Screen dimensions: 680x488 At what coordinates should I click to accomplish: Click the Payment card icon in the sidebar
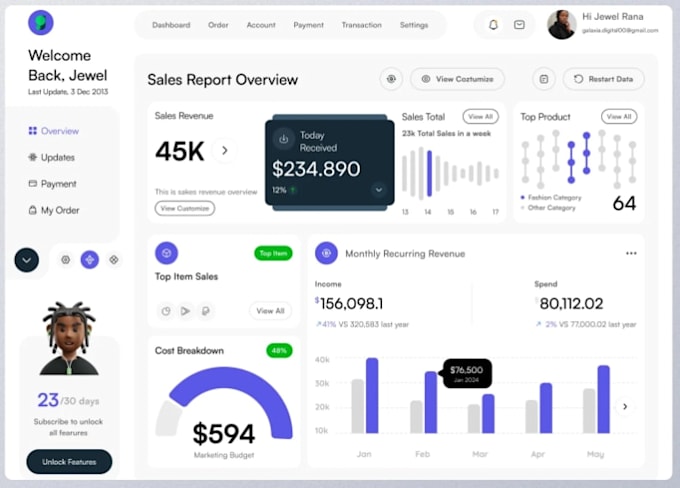[33, 183]
